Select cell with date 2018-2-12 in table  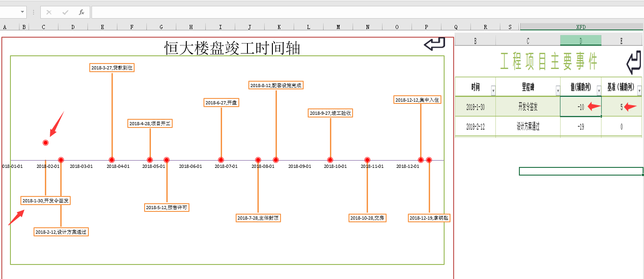tap(475, 127)
